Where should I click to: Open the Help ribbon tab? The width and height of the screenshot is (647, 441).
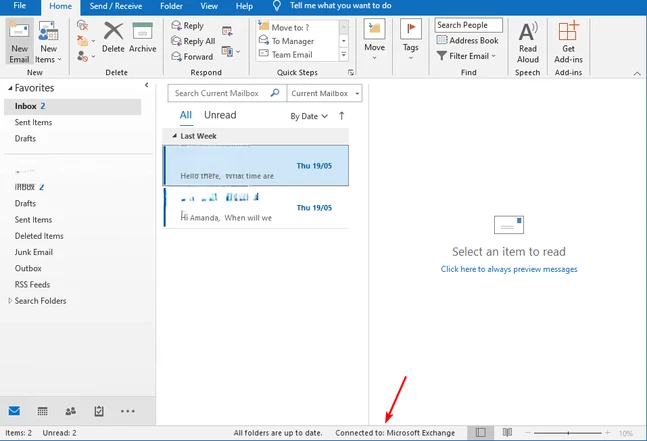244,6
